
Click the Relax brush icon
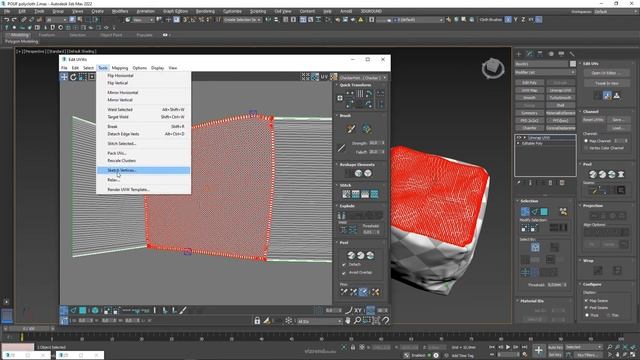click(x=367, y=129)
